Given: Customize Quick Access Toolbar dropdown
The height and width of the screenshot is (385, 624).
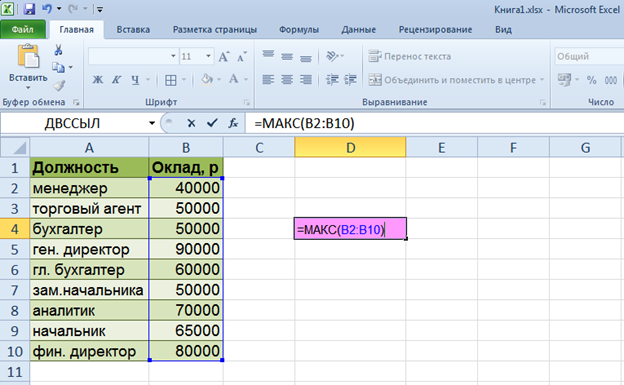Looking at the screenshot, I should pos(99,9).
